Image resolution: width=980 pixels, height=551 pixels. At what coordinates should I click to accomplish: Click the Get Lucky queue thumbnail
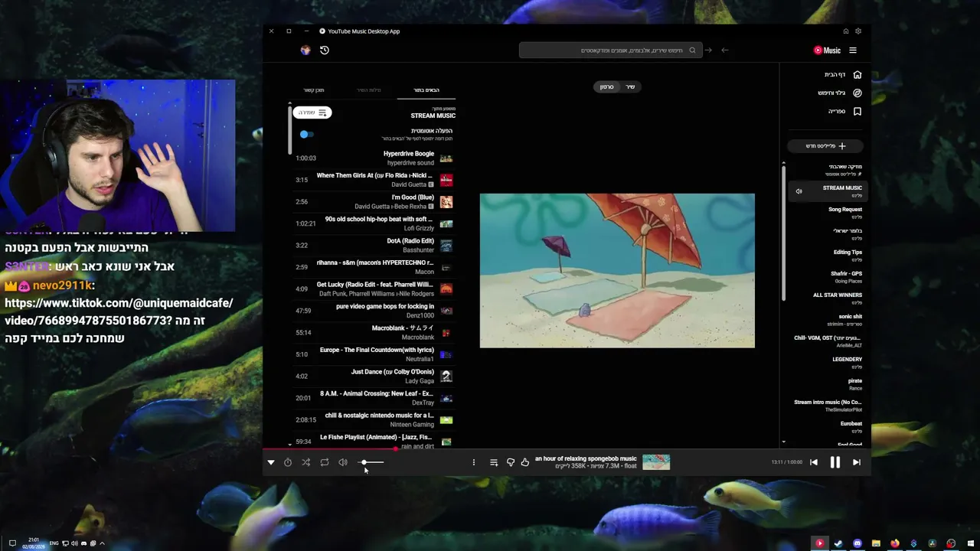446,289
